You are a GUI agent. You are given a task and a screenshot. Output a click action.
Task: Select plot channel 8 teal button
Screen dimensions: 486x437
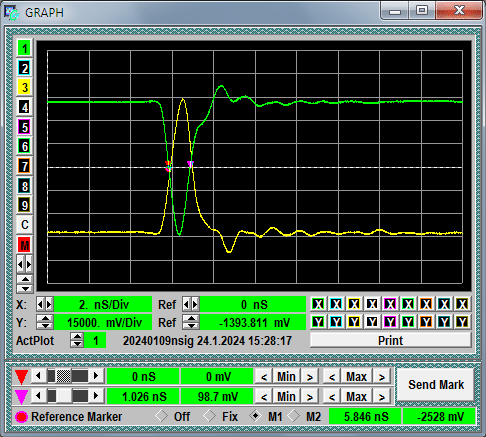24,186
